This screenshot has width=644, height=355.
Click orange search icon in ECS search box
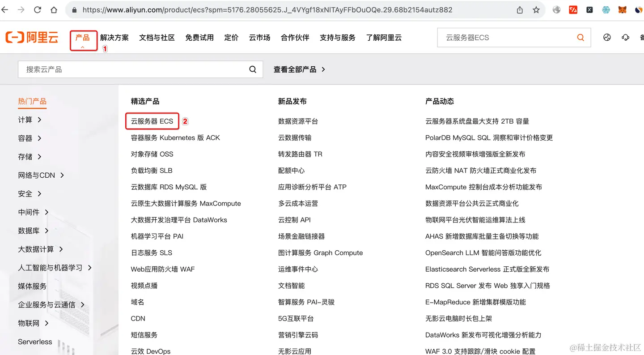580,38
